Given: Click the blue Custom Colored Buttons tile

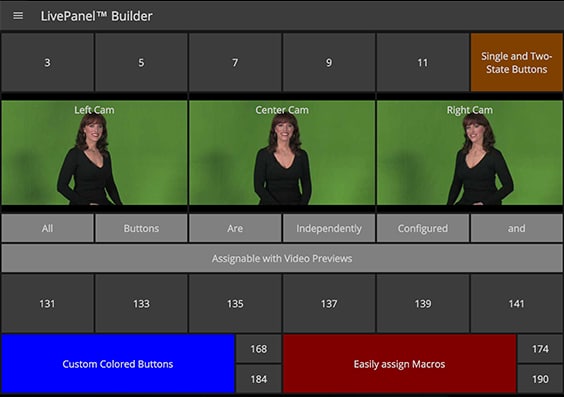Looking at the screenshot, I should click(x=118, y=364).
